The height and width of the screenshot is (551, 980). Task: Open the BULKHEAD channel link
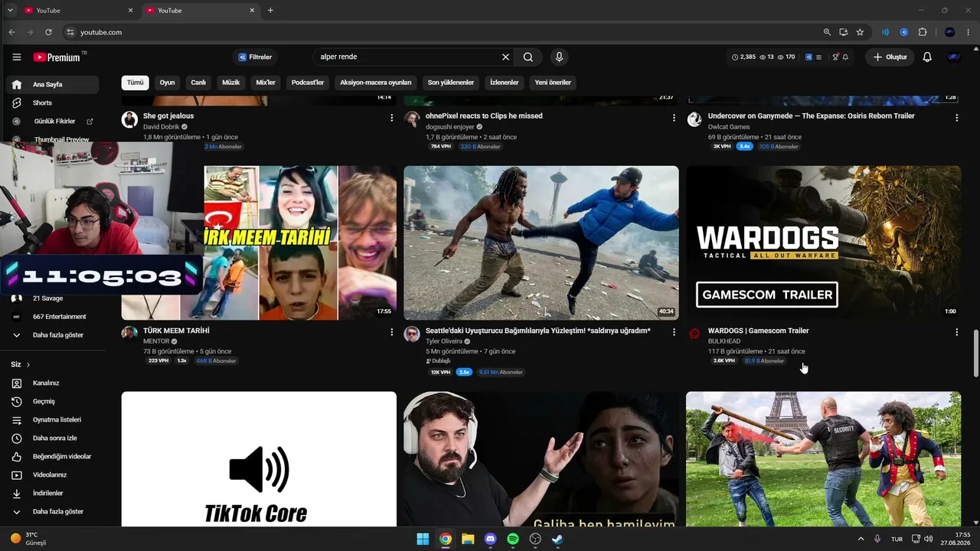point(724,341)
